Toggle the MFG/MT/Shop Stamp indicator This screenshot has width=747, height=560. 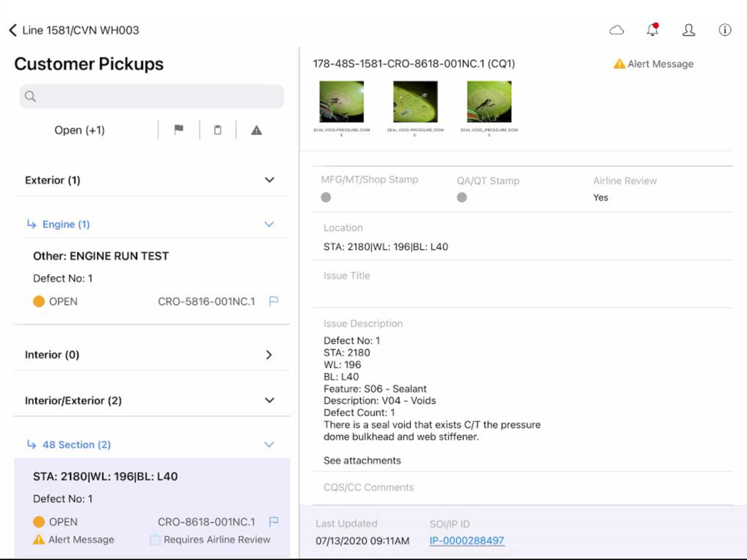(326, 197)
